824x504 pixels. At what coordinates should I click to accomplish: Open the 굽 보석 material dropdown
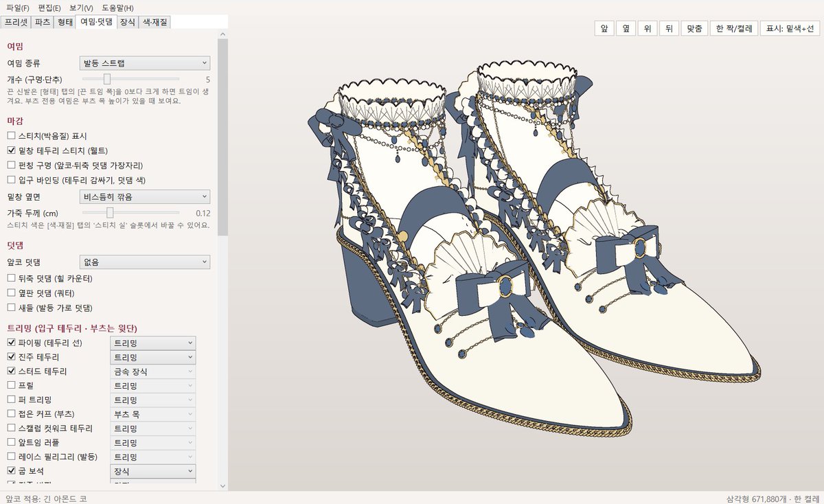[x=153, y=472]
